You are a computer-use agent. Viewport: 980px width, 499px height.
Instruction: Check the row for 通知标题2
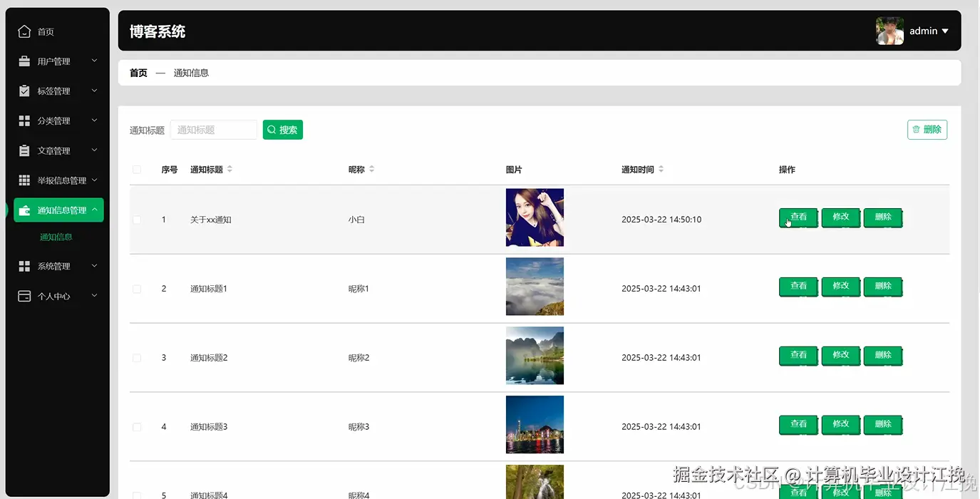(137, 358)
